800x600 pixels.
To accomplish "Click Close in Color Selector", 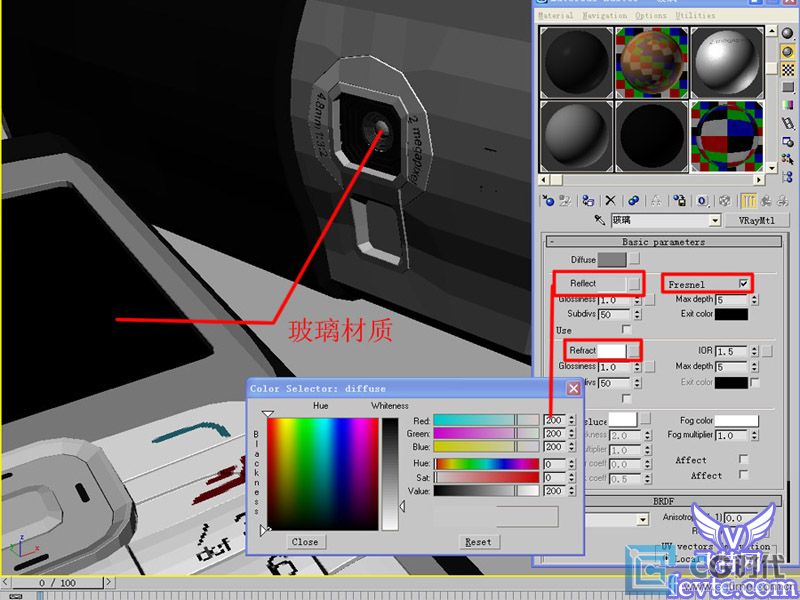I will 305,542.
